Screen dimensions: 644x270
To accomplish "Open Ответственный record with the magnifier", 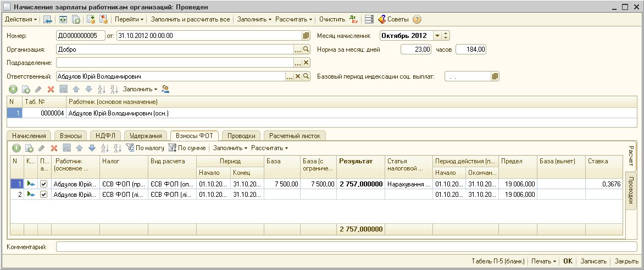I will [306, 76].
